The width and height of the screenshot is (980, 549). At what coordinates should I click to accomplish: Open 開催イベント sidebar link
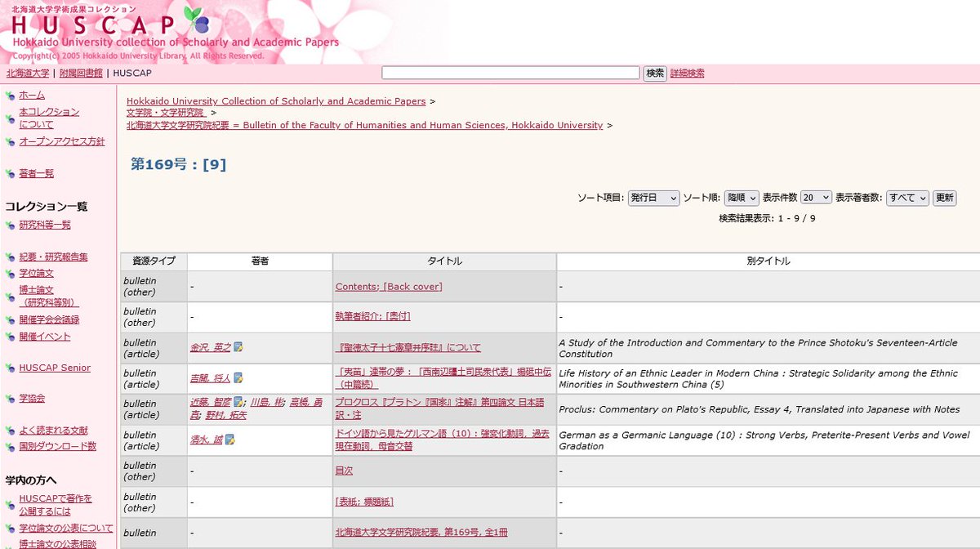45,337
